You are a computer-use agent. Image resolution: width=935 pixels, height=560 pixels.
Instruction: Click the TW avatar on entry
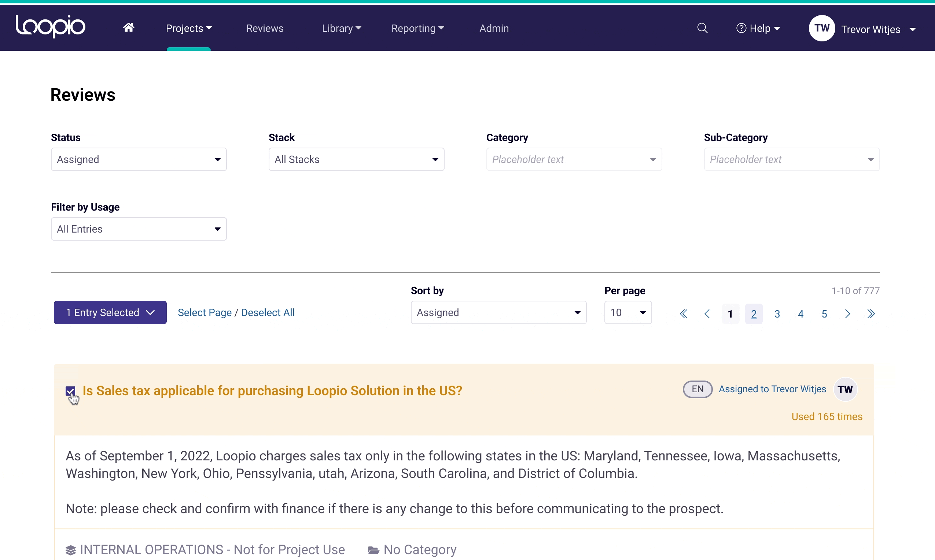pyautogui.click(x=845, y=389)
